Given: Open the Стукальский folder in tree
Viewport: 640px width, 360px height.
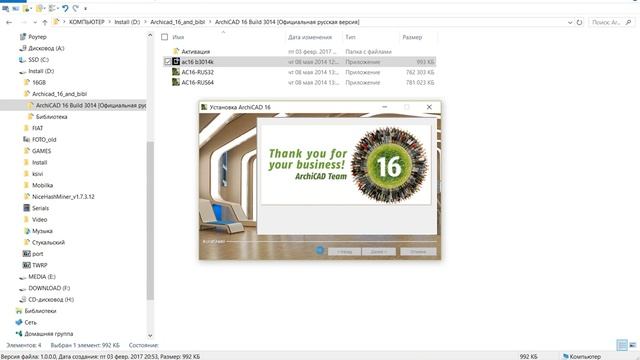Looking at the screenshot, I should click(48, 242).
